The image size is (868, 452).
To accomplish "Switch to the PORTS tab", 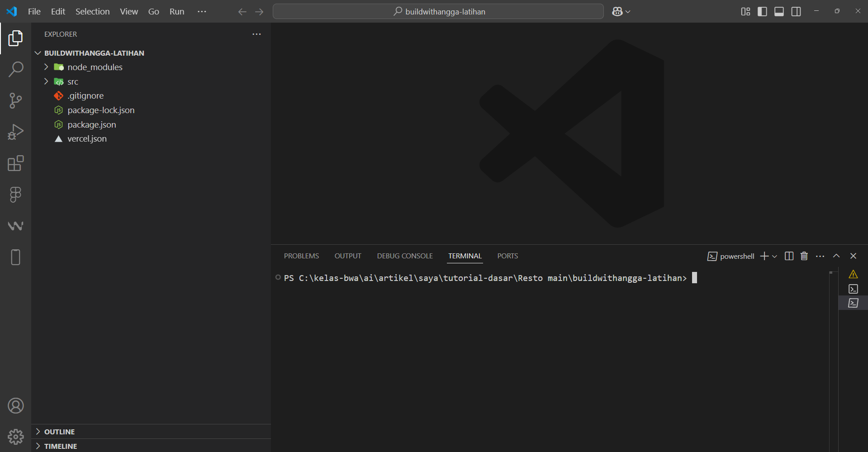I will coord(508,256).
